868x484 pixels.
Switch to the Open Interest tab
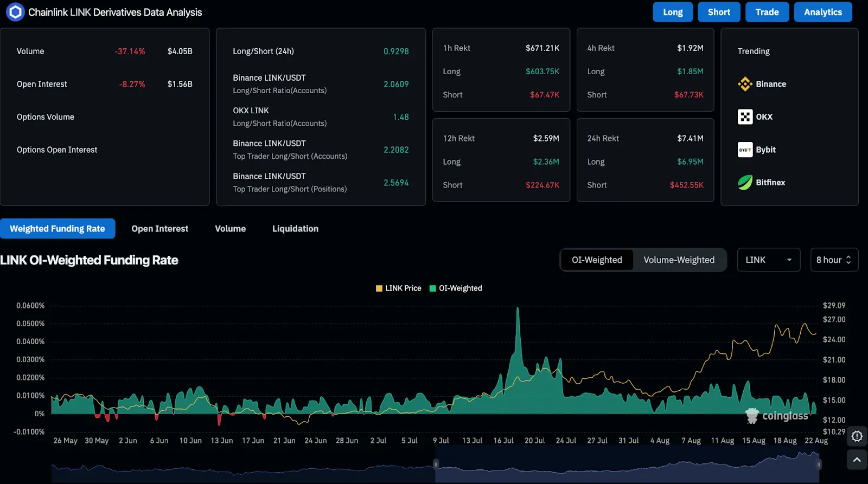click(159, 229)
